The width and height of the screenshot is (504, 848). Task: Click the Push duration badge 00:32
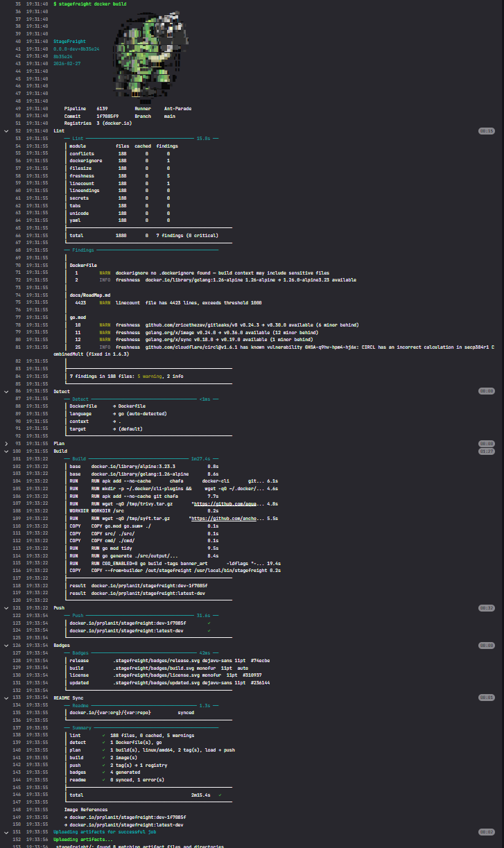coord(486,608)
